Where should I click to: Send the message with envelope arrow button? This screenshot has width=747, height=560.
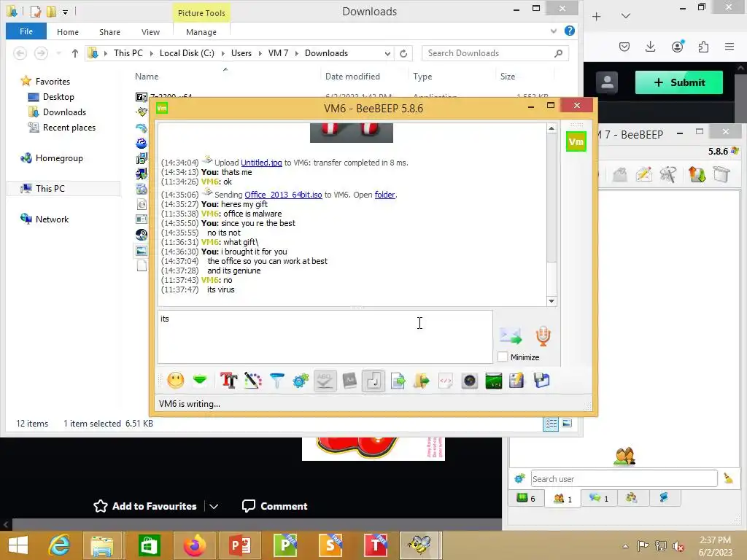(x=511, y=335)
